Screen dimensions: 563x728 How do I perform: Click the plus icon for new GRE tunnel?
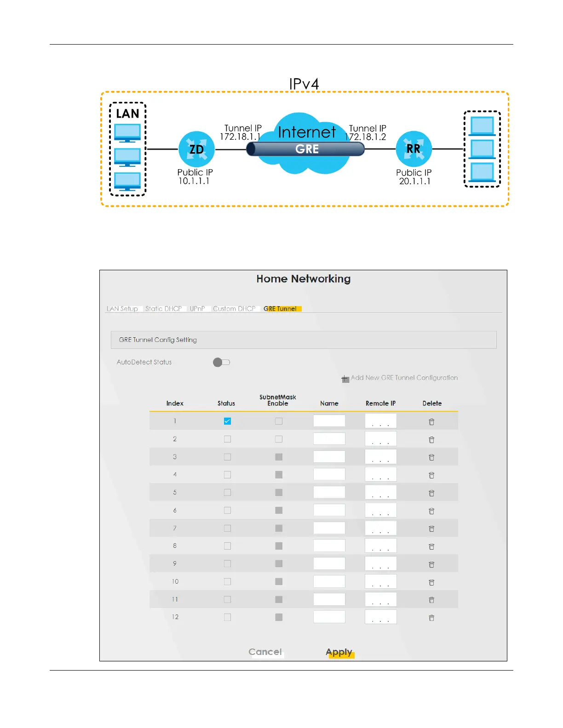coord(345,379)
